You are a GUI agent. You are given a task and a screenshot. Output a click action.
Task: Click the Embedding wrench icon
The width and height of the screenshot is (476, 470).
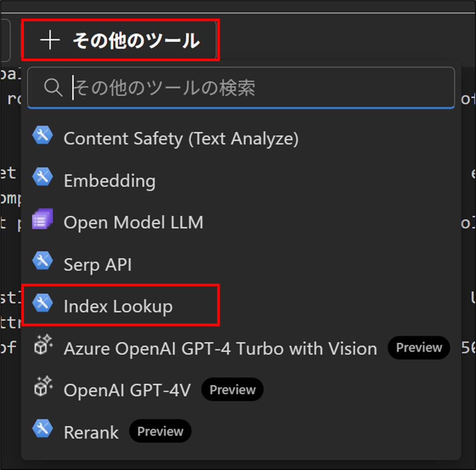click(43, 177)
